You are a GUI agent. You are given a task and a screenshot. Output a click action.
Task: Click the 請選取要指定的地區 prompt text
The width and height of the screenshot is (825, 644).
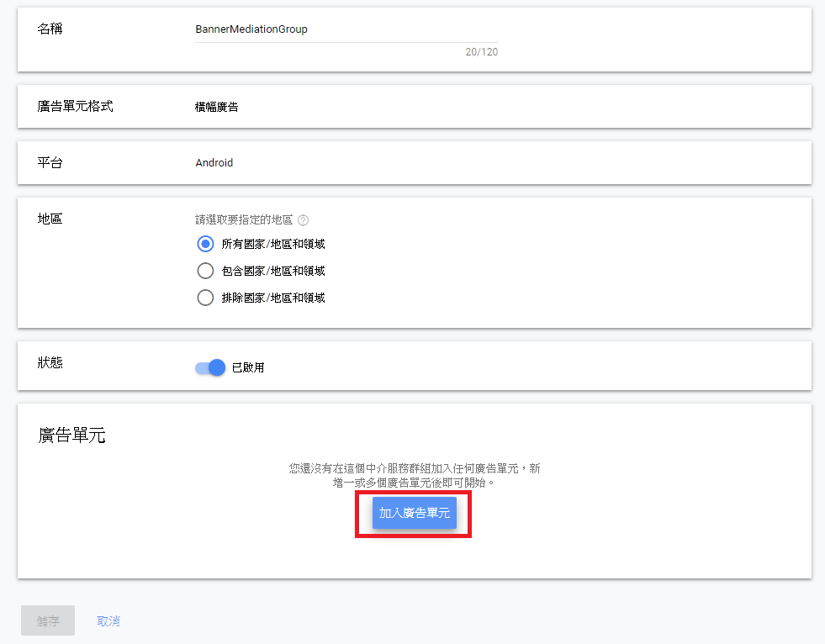point(244,219)
